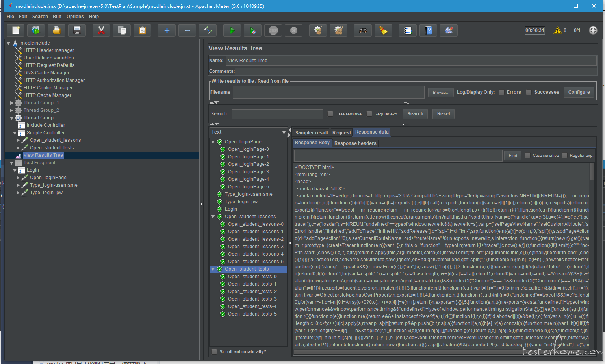Click the results Search text field
This screenshot has width=605, height=364.
click(x=277, y=114)
